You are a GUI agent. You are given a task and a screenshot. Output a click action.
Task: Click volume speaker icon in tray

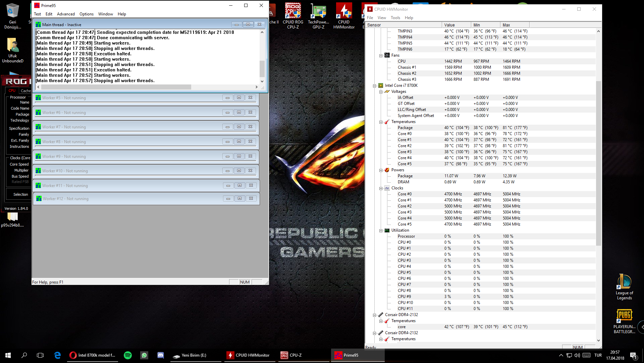[x=577, y=355]
